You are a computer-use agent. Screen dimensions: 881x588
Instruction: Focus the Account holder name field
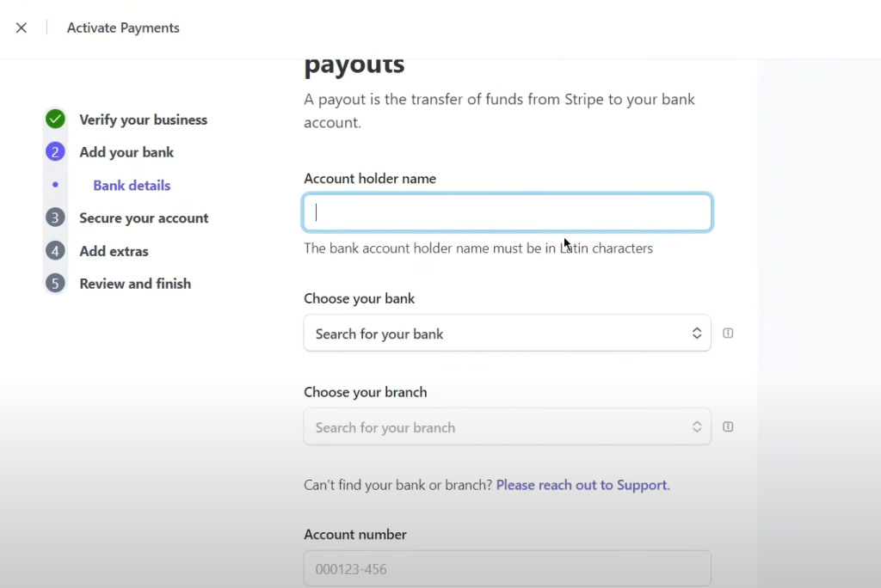tap(508, 212)
